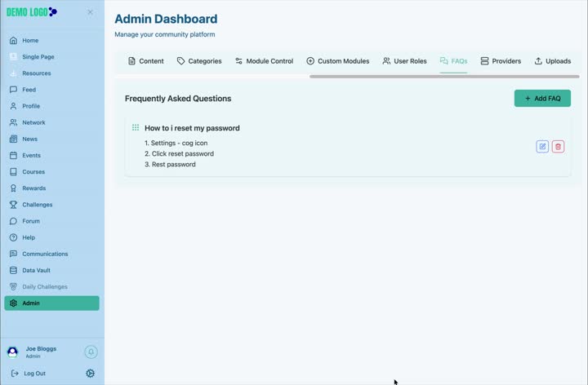
Task: Click the Rewards medal icon
Action: coord(13,188)
